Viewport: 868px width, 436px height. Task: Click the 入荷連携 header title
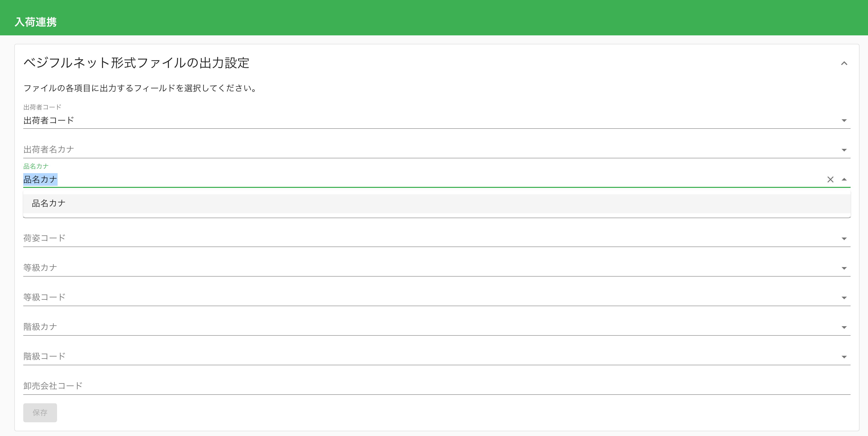point(36,22)
